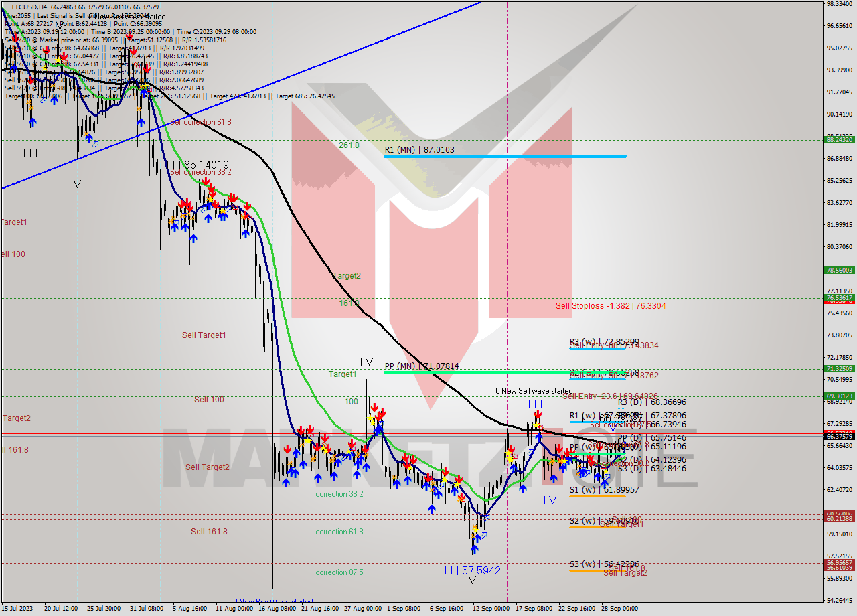
Task: Click the green 71.32509 price tag
Action: click(840, 368)
